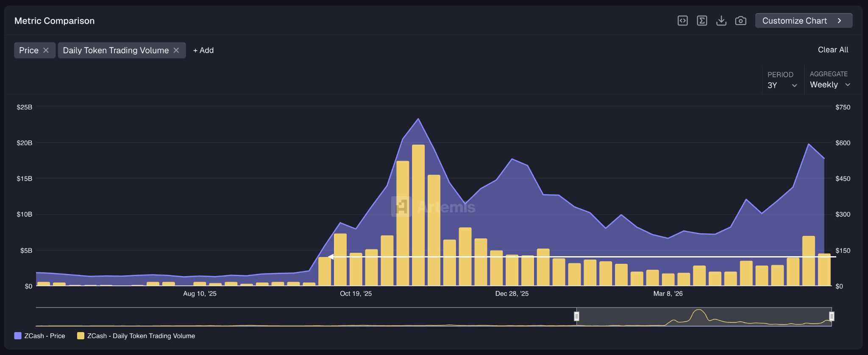This screenshot has height=355, width=868.
Task: Click the "$15B" axis label
Action: click(x=25, y=179)
